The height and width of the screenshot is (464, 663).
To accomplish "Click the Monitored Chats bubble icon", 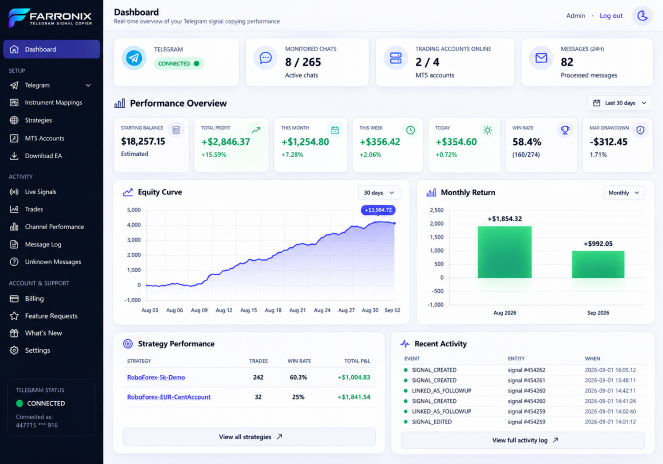I will (266, 58).
